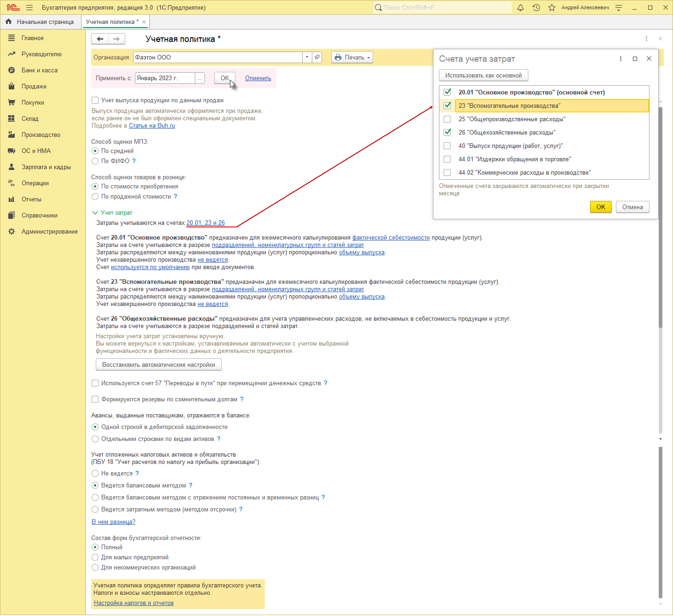Open the 20.01, 23 и 26 accounts link
673x616 pixels.
click(x=205, y=223)
